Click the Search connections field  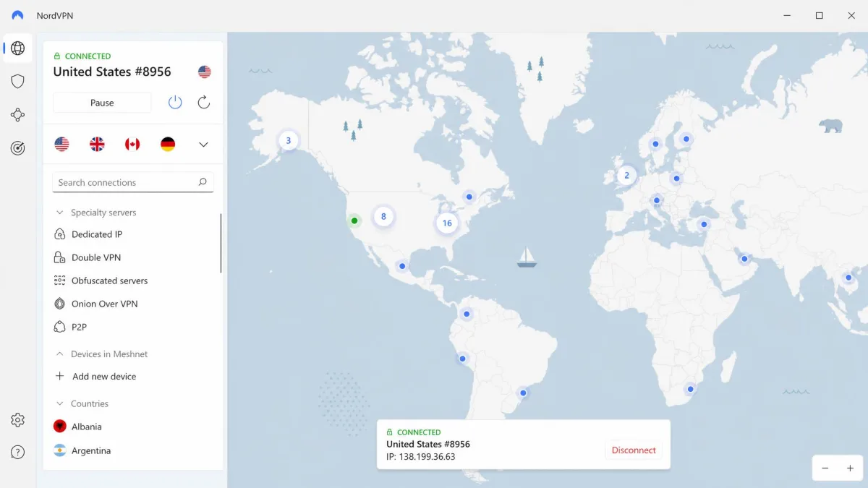[x=133, y=182]
